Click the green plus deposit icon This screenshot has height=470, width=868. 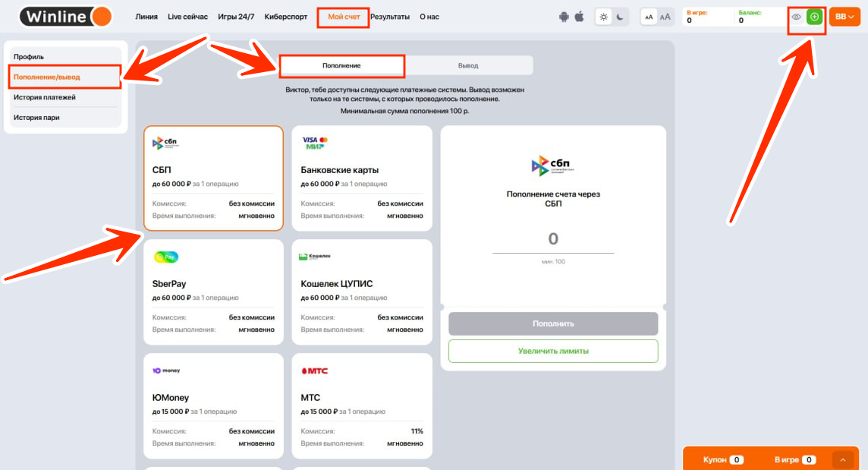pos(814,17)
